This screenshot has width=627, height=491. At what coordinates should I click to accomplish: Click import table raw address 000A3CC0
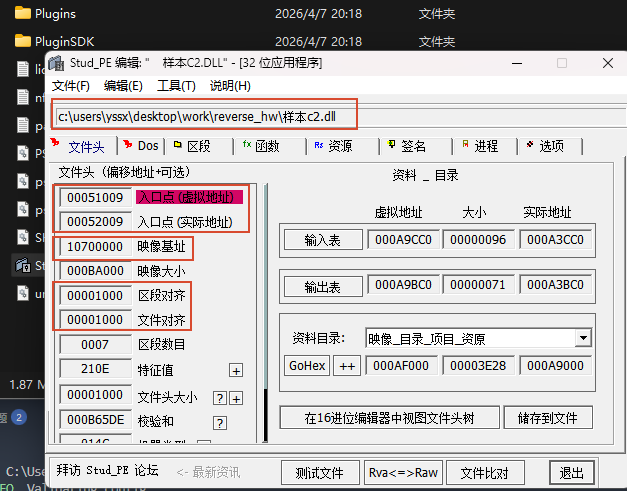coord(555,240)
